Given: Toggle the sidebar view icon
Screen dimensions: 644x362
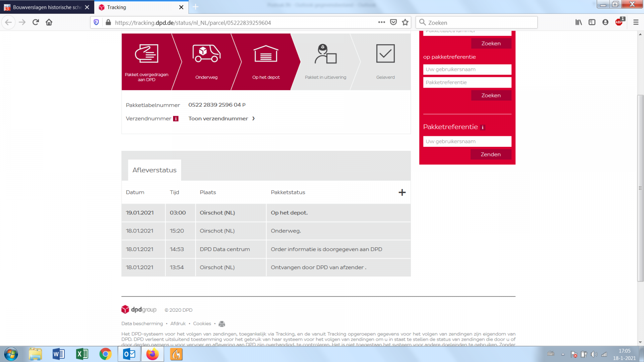Looking at the screenshot, I should pos(592,22).
